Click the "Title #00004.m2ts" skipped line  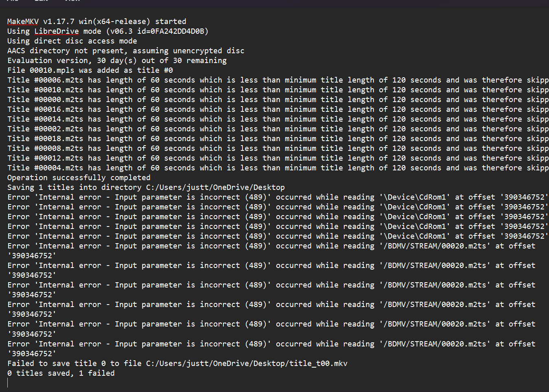[278, 168]
